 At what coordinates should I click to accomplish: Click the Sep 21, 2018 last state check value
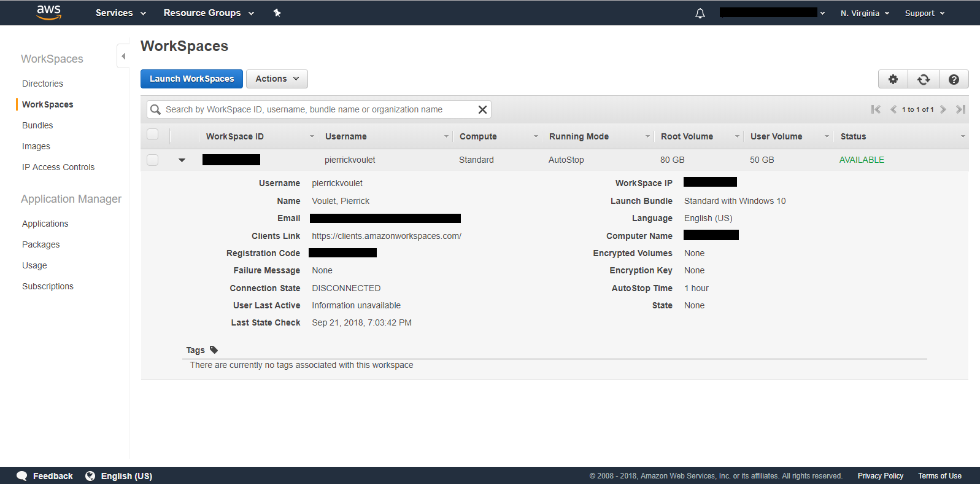click(361, 322)
